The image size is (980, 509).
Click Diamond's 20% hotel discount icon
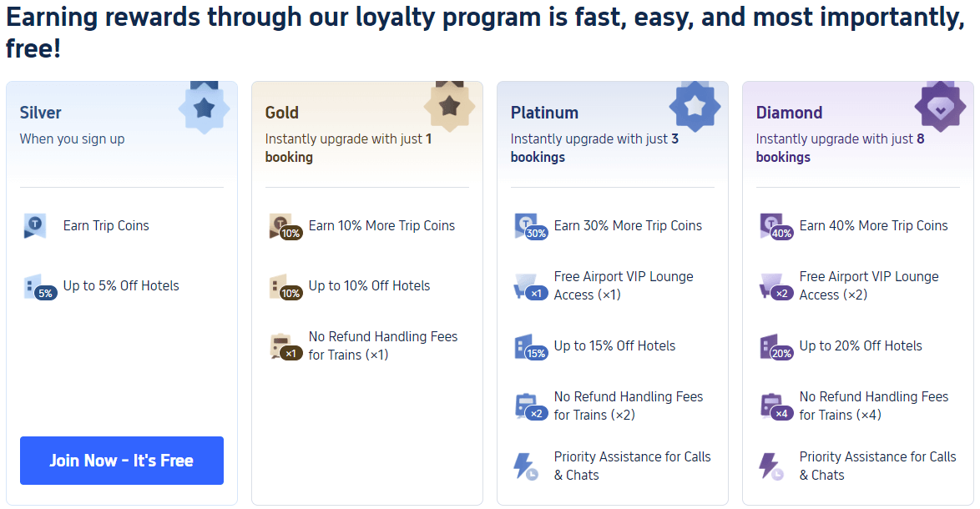774,346
